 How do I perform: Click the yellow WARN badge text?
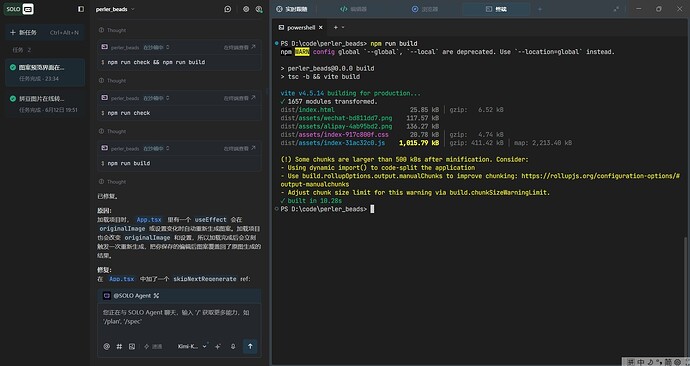(x=302, y=52)
